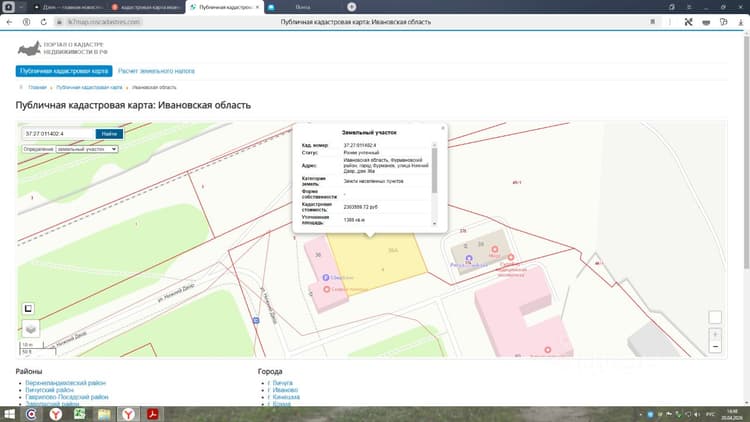The image size is (750, 422).
Task: Close the land parcel info popup
Action: 443,128
